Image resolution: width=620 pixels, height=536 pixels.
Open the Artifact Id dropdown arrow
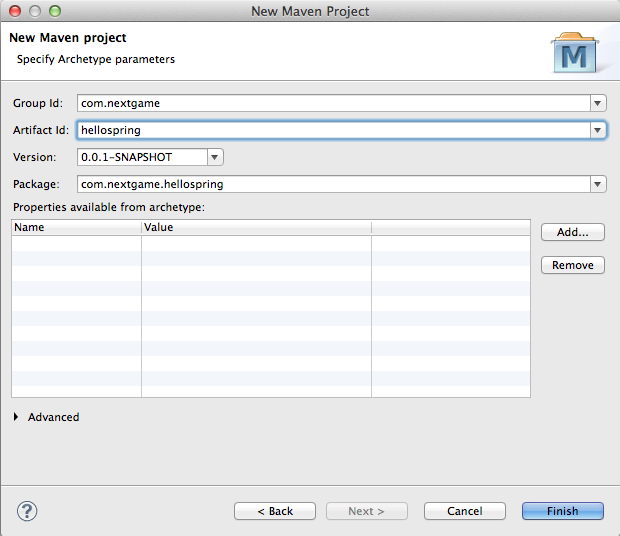tap(597, 130)
